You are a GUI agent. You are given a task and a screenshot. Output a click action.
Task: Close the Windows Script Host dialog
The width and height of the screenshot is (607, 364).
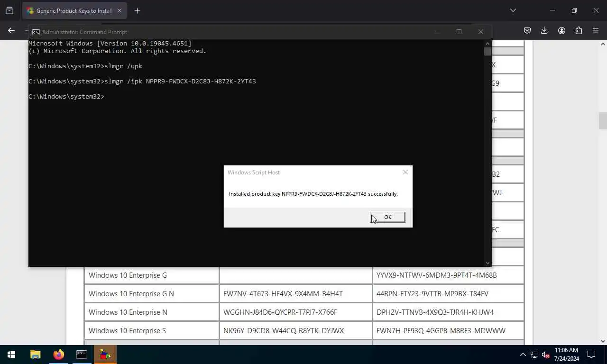[405, 172]
